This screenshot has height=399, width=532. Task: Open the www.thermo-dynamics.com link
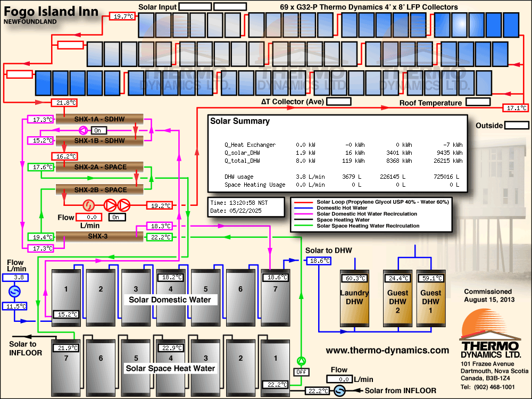(x=387, y=350)
